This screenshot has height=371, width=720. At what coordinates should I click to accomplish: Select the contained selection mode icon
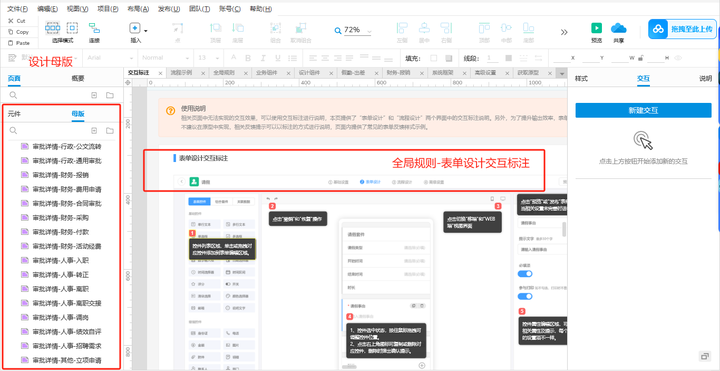point(72,28)
